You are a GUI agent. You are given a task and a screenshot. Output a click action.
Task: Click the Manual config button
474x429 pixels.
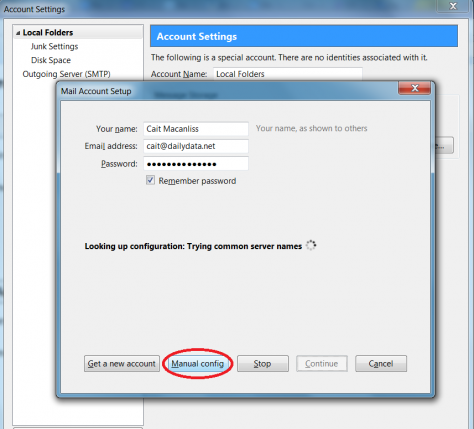click(x=197, y=363)
